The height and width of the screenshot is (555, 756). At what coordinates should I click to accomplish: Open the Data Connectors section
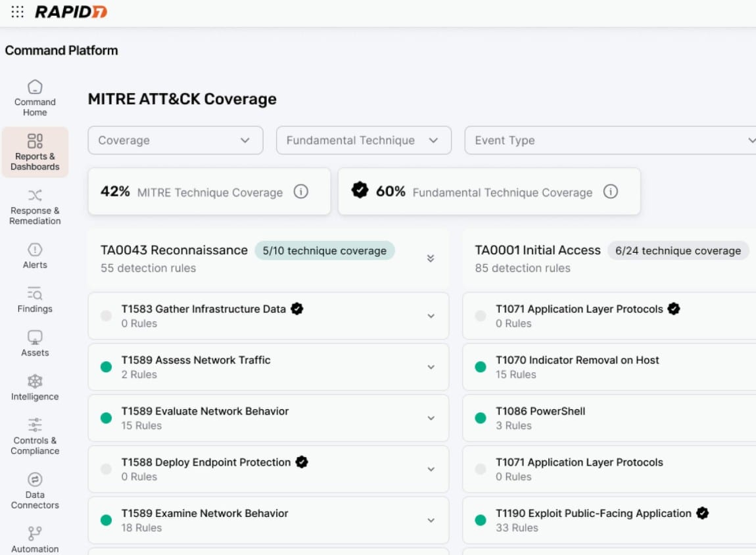pos(35,491)
